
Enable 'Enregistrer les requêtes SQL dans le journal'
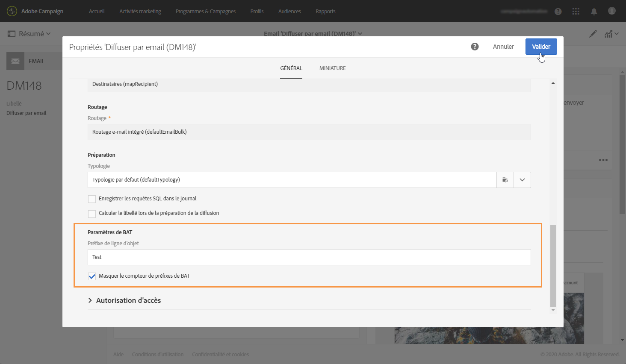pyautogui.click(x=92, y=199)
